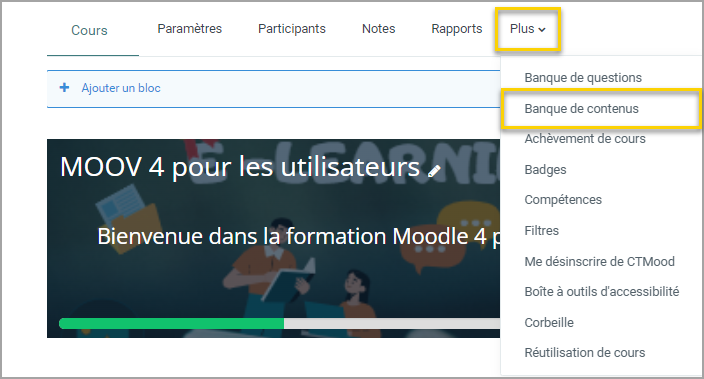
Task: Open Banque de contenus menu entry
Action: (x=581, y=109)
